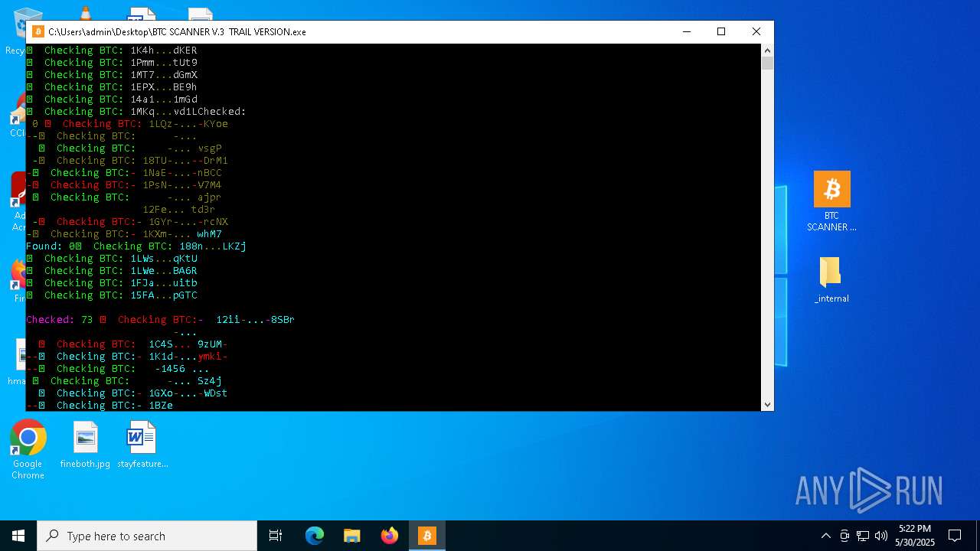This screenshot has height=551, width=980.
Task: Minimize the BTC Scanner console window
Action: click(x=686, y=31)
